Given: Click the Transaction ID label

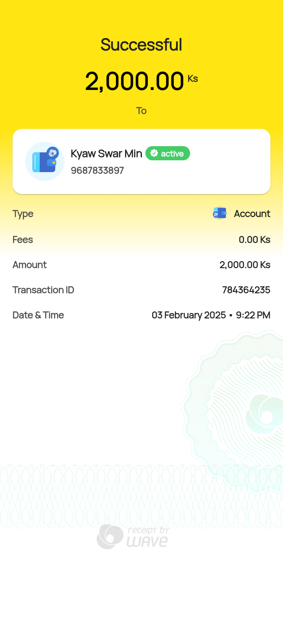Looking at the screenshot, I should (x=43, y=290).
